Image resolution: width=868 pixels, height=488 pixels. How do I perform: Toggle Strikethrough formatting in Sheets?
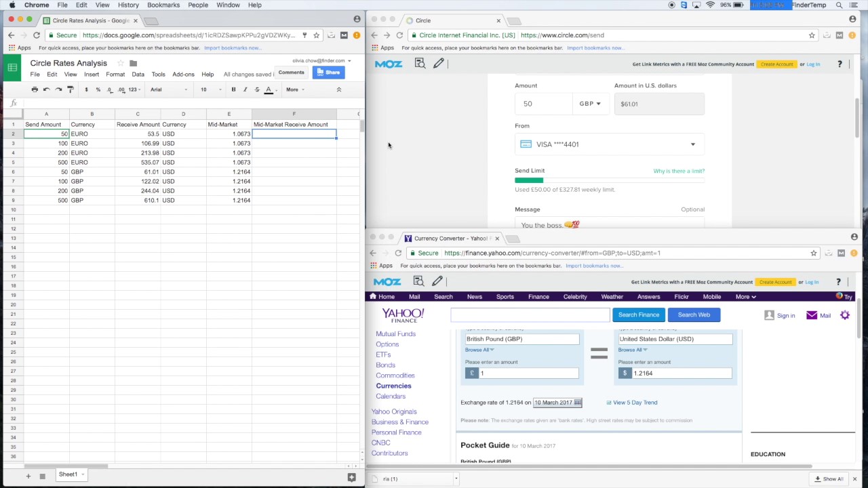click(256, 89)
